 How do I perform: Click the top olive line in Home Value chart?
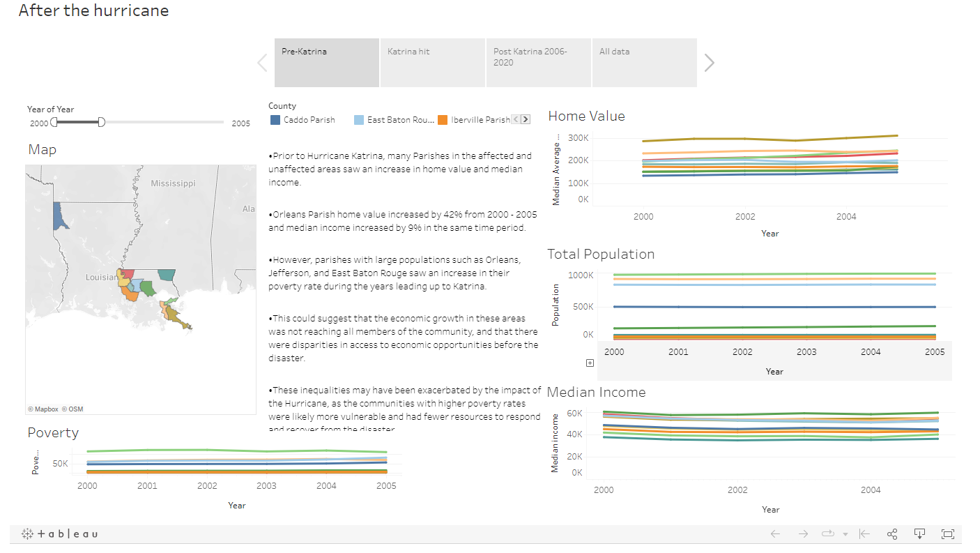tap(770, 139)
